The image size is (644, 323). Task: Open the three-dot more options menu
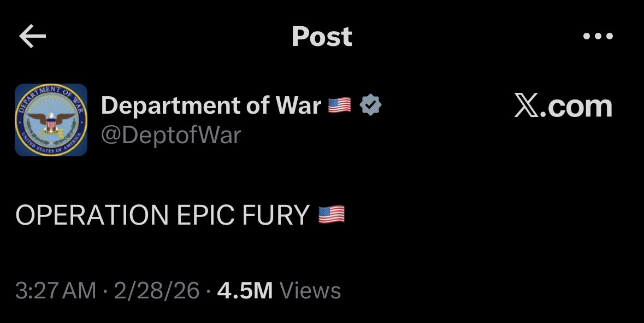click(598, 37)
